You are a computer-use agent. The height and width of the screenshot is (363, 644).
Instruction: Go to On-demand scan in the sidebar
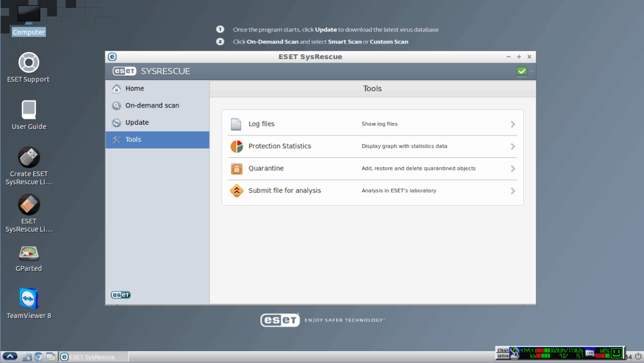click(157, 105)
